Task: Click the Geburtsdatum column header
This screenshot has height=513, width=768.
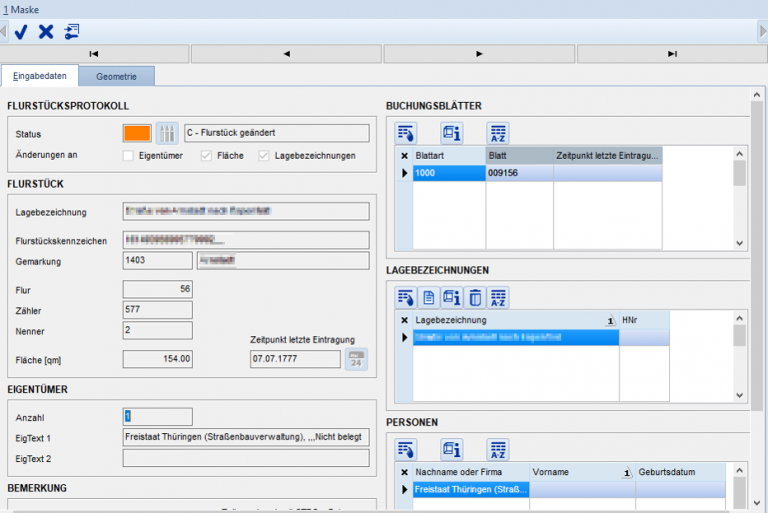Action: pos(680,472)
